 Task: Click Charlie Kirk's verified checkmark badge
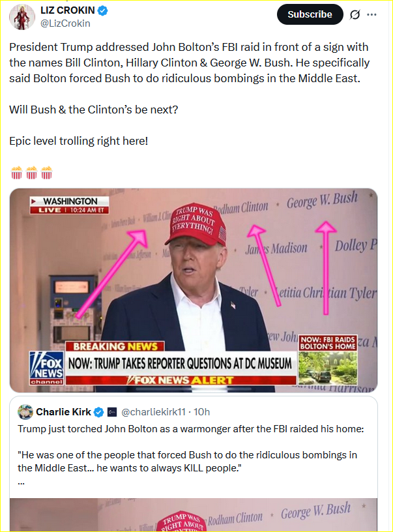[98, 412]
